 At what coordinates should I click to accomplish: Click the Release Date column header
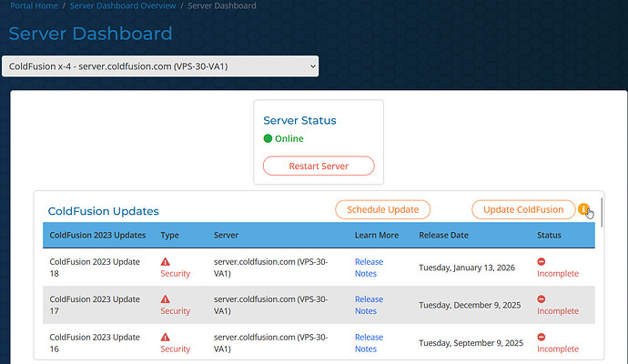pyautogui.click(x=443, y=235)
